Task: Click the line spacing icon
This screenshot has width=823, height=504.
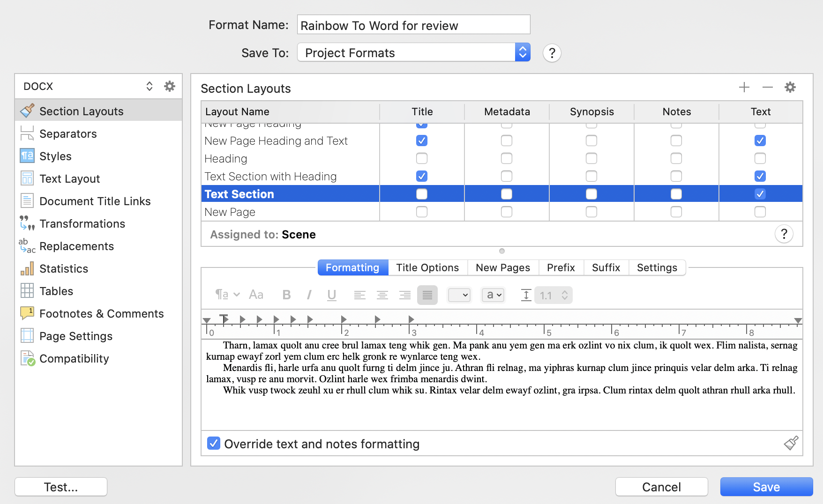Action: [x=526, y=295]
